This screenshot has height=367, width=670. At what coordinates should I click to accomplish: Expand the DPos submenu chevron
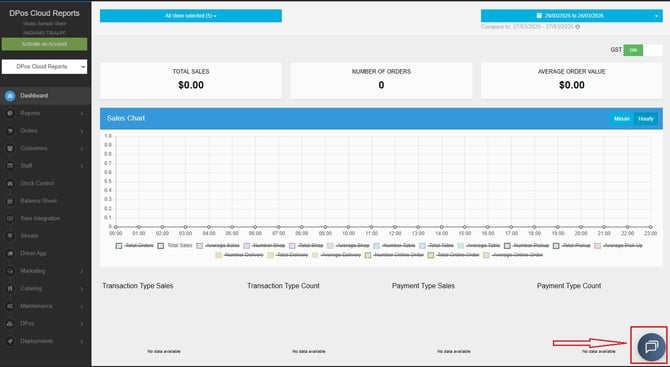tap(82, 324)
